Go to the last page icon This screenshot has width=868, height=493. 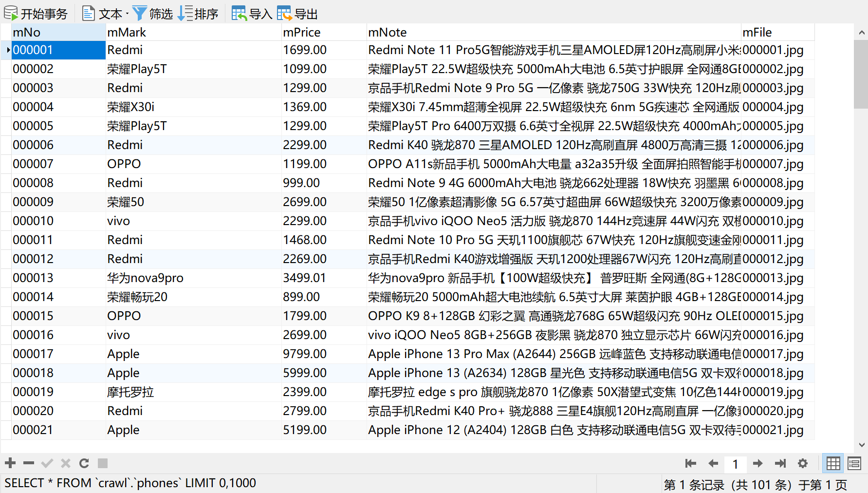[780, 463]
